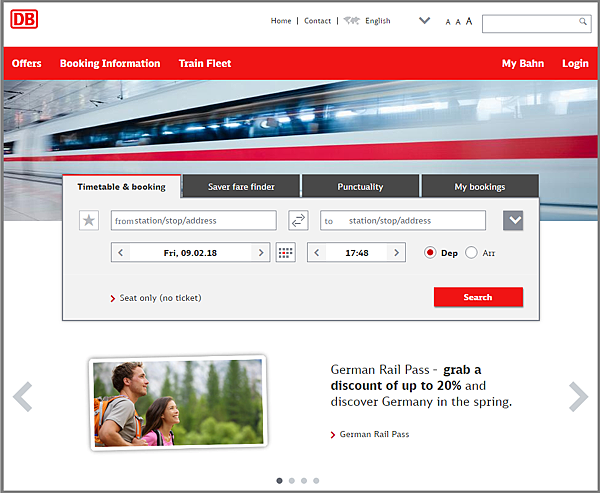The width and height of the screenshot is (600, 493).
Task: Open the Offers menu
Action: 26,64
